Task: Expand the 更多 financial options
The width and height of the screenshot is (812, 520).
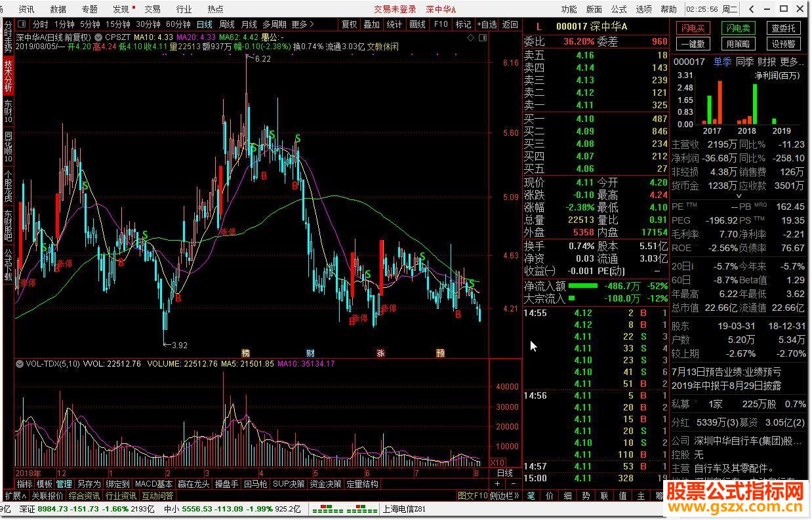Action: pos(792,62)
